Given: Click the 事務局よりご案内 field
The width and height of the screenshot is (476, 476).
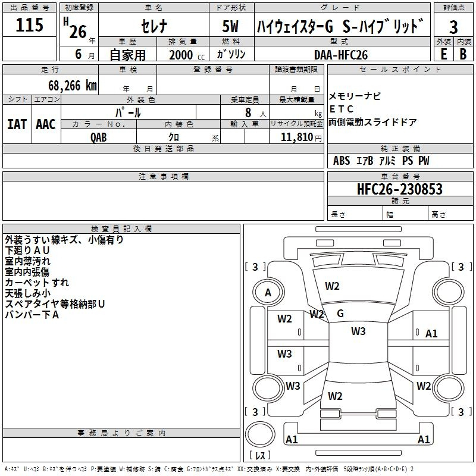Looking at the screenshot, I should (x=121, y=450).
